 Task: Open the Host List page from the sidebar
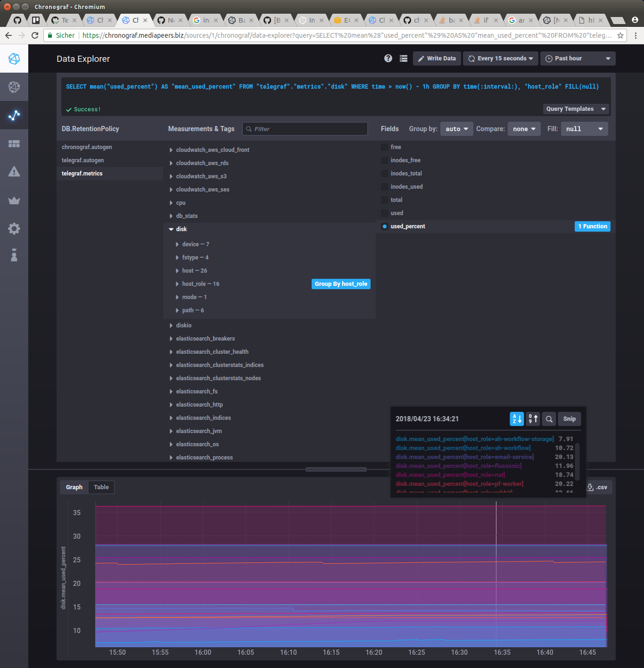pyautogui.click(x=14, y=87)
